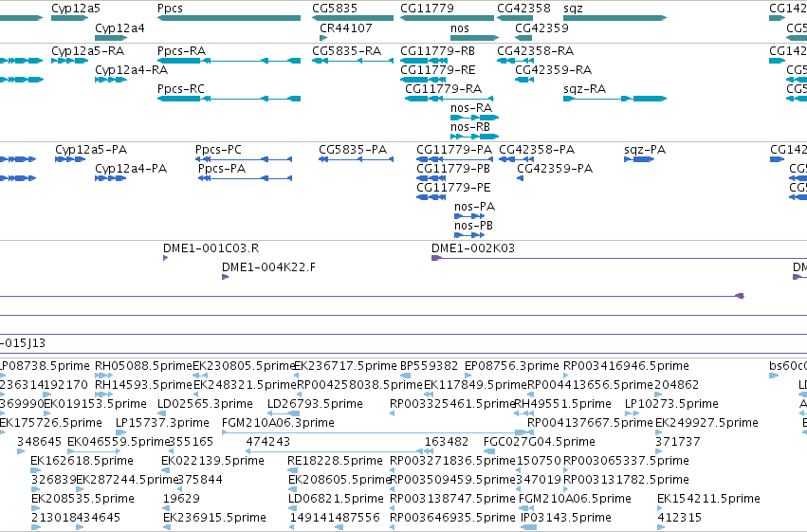Screen dimensions: 807x532
Task: Select the RH14593.5prime EST label
Action: (x=143, y=385)
